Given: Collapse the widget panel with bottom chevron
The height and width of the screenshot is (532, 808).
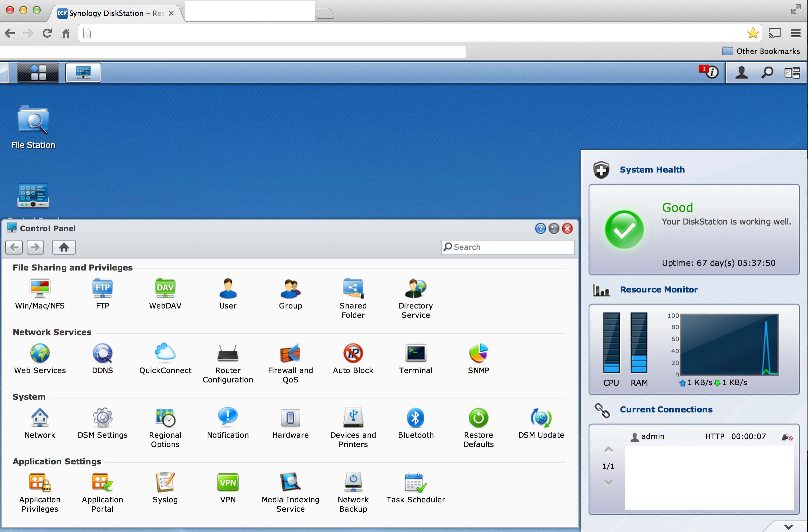Looking at the screenshot, I should [788, 526].
